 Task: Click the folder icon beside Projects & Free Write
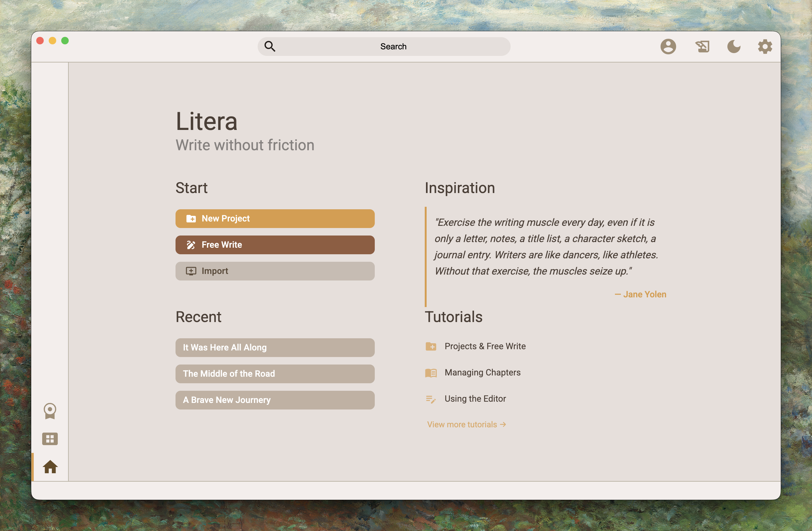(432, 346)
